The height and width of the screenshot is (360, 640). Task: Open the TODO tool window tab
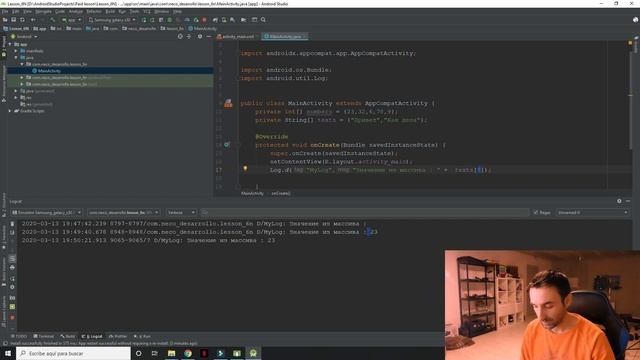point(19,336)
